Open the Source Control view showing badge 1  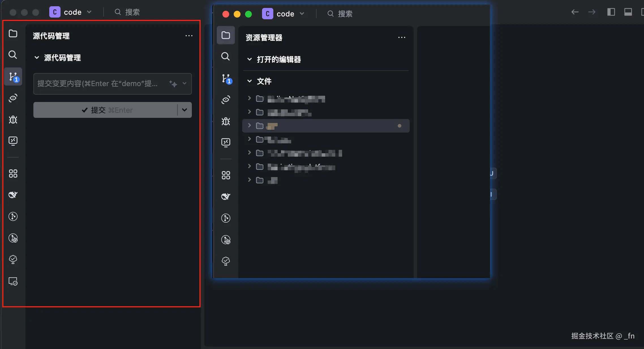click(13, 76)
